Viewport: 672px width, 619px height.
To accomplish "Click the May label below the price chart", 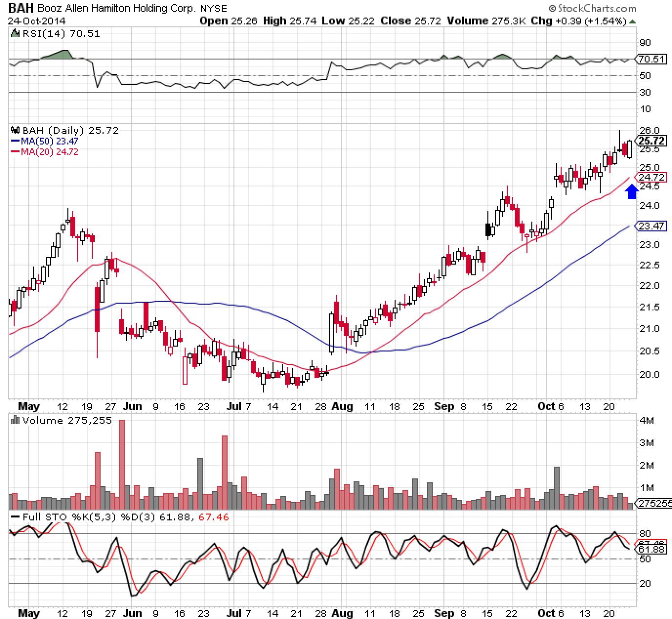I will [29, 407].
